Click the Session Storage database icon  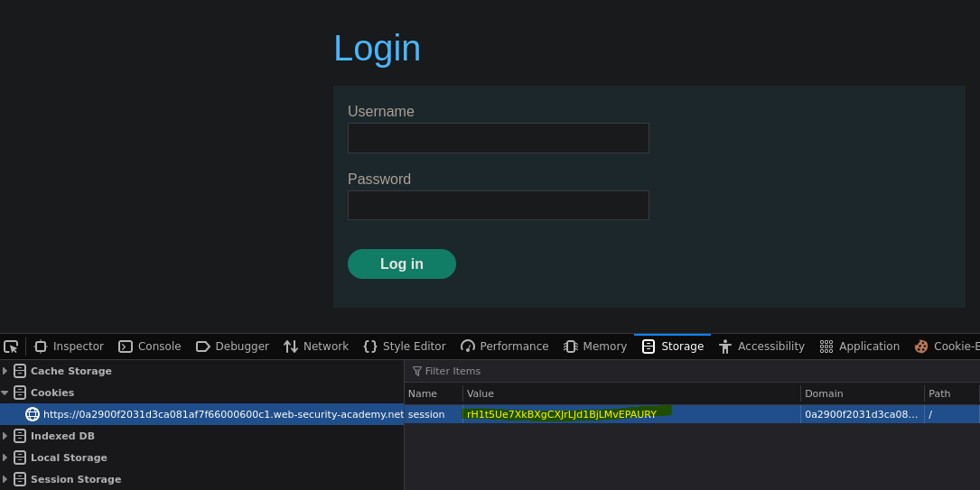pyautogui.click(x=20, y=479)
